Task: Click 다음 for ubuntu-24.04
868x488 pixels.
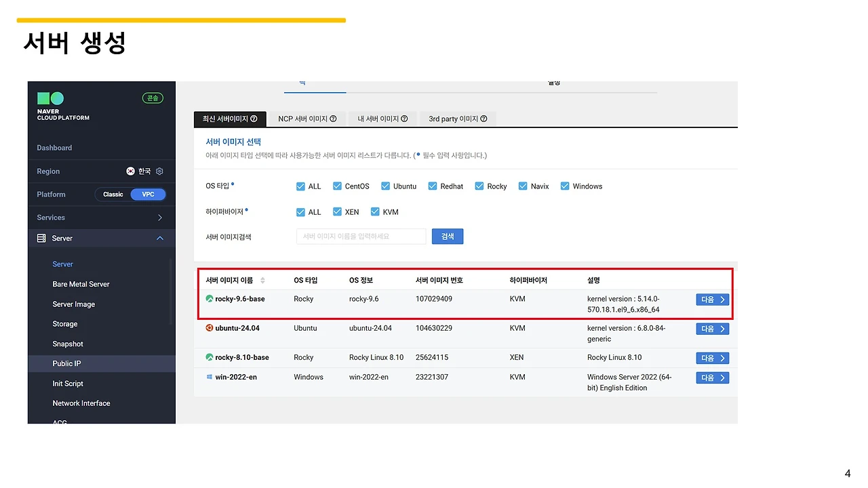Action: coord(713,329)
